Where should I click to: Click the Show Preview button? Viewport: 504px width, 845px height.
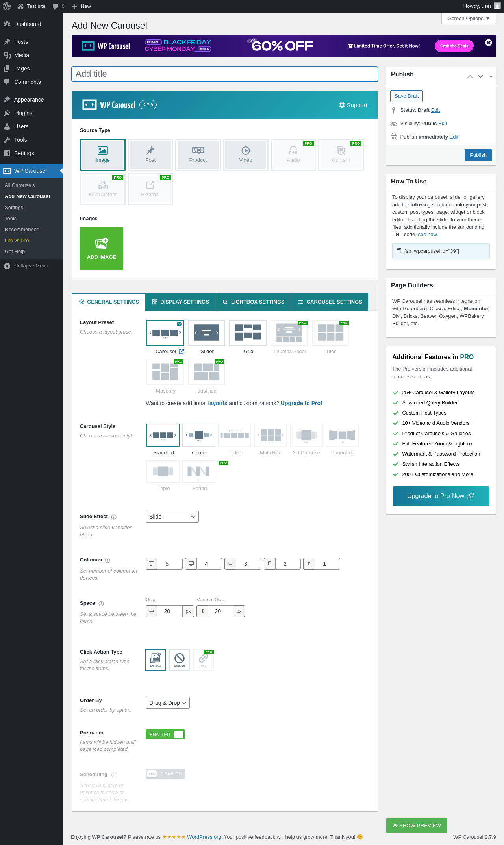coord(417,826)
